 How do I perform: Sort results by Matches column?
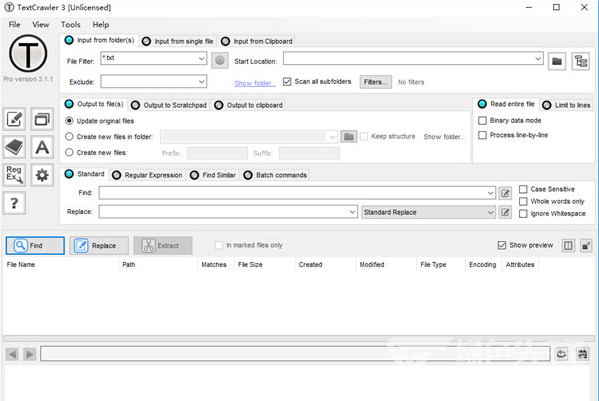pyautogui.click(x=214, y=264)
